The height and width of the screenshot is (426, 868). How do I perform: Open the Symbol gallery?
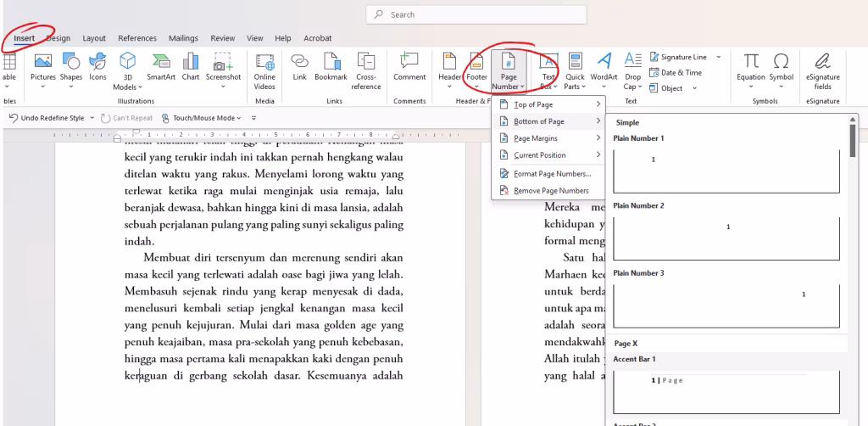pyautogui.click(x=781, y=71)
